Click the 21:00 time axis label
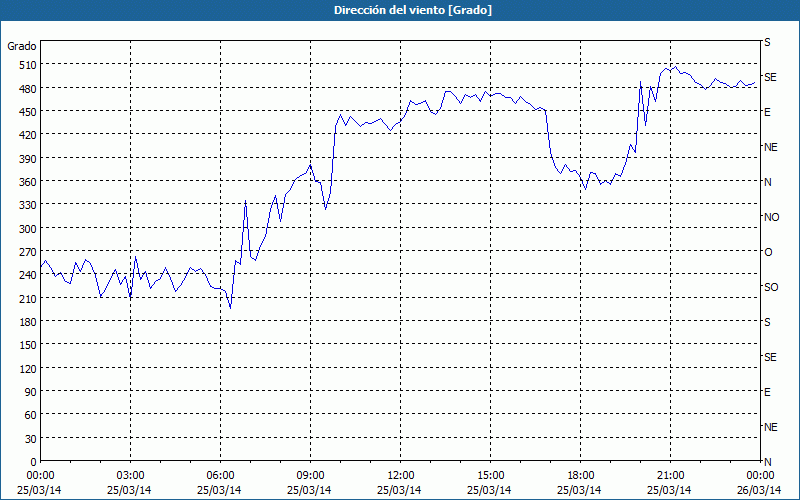Screen dimensions: 800x500 pos(671,476)
